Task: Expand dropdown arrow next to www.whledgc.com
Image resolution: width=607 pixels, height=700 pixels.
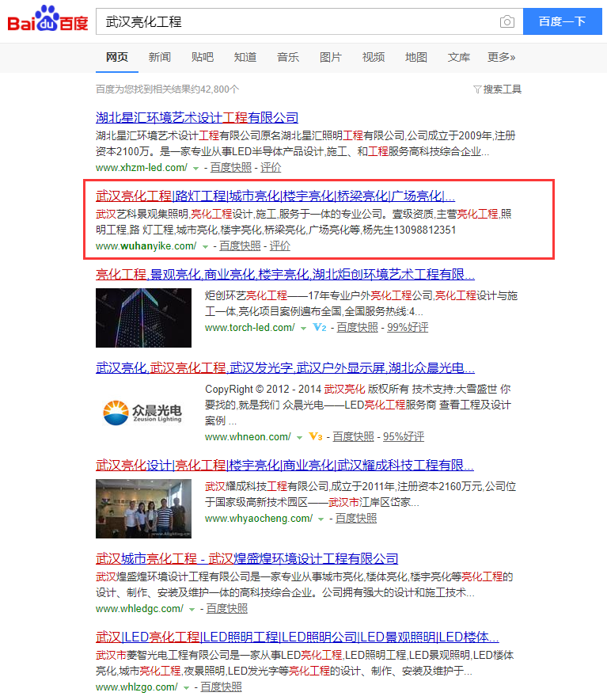Action: click(192, 610)
